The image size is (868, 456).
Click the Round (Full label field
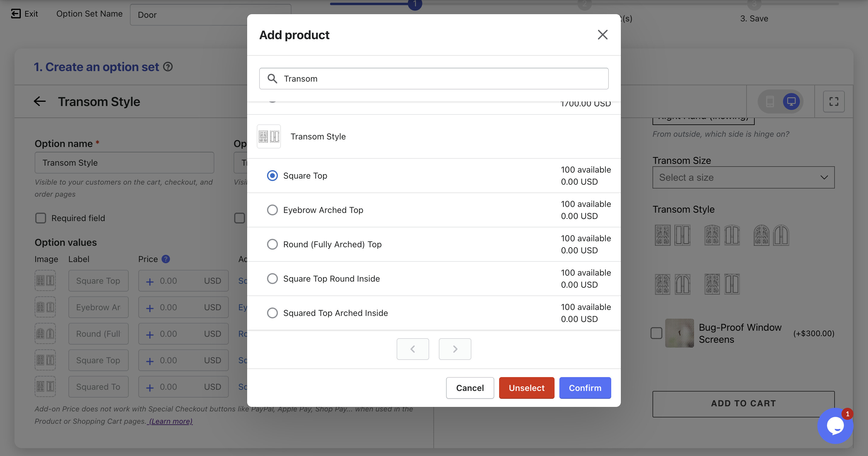pos(98,334)
